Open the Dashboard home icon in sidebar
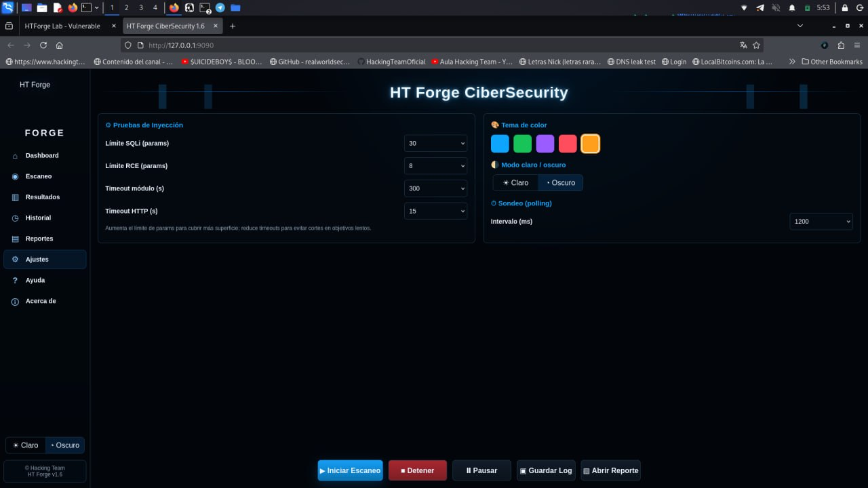Viewport: 868px width, 488px height. 15,156
